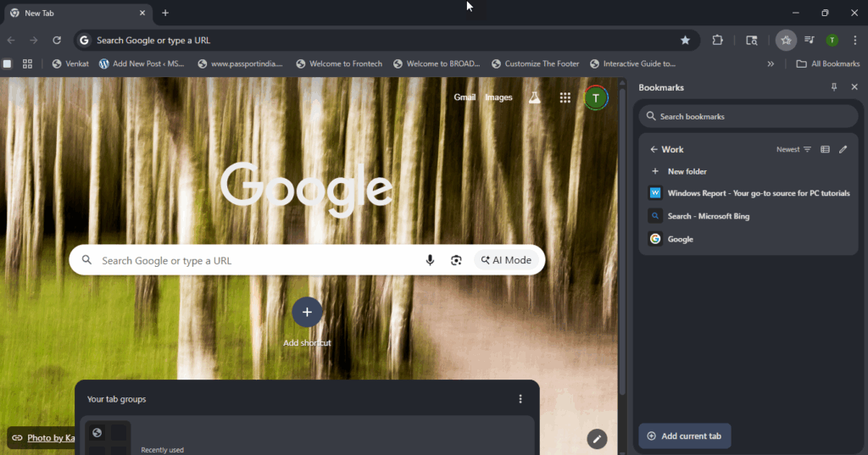Open the Newest sort dropdown

pos(793,149)
